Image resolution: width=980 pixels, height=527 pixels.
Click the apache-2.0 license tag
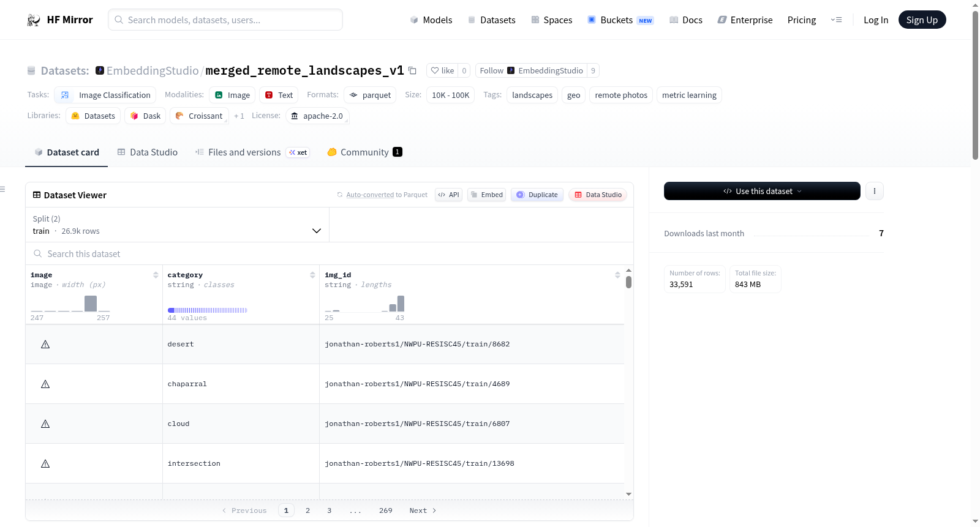click(317, 116)
